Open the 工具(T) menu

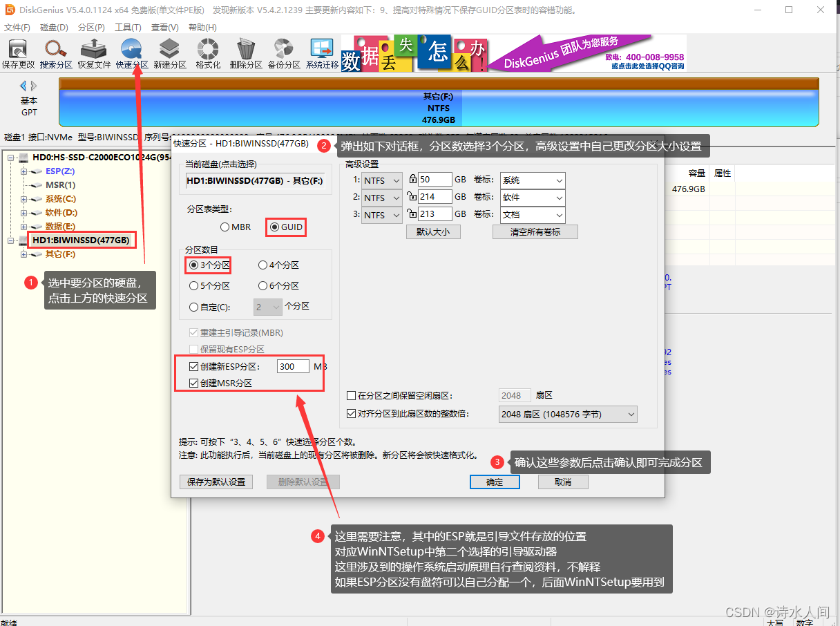pos(128,28)
